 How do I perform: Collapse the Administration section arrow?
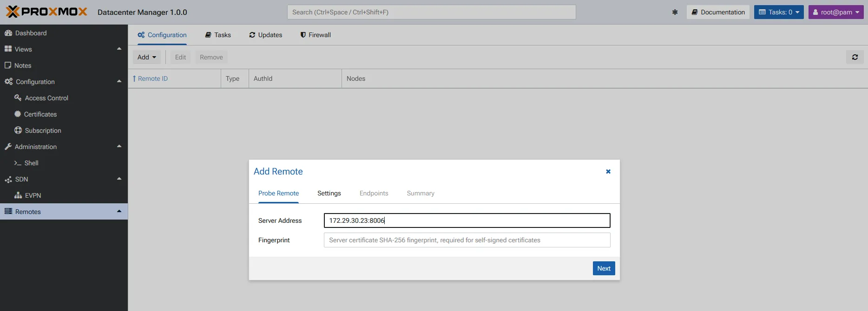click(119, 146)
